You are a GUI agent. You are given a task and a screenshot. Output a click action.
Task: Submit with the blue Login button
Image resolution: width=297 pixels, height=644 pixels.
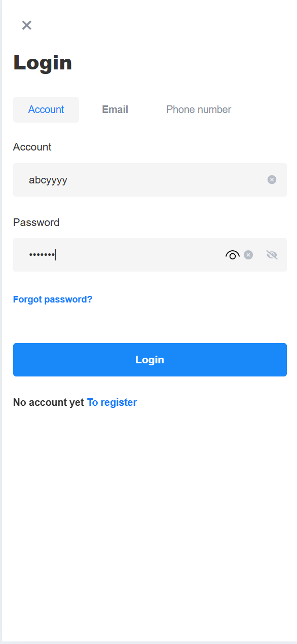150,360
